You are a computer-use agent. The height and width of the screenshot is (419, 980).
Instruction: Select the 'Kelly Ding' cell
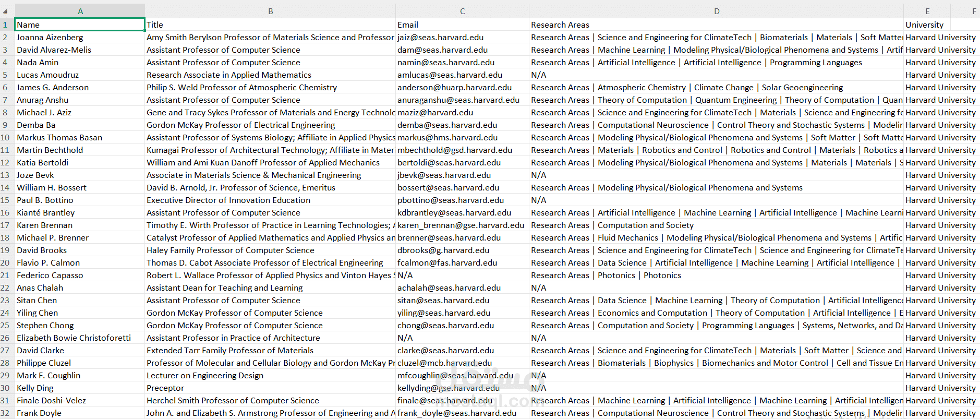pyautogui.click(x=80, y=388)
